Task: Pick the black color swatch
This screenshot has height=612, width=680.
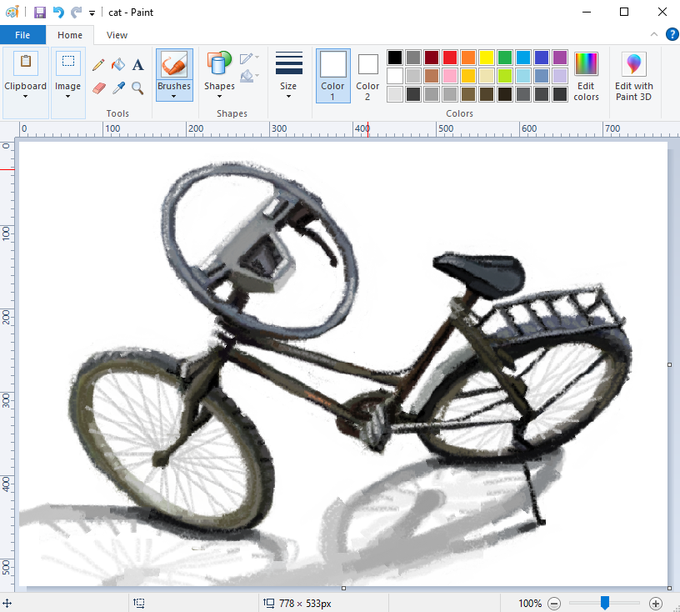Action: (395, 57)
